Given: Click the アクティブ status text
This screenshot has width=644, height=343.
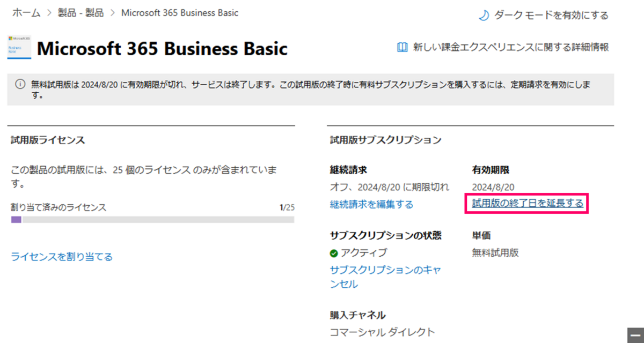Looking at the screenshot, I should (363, 253).
